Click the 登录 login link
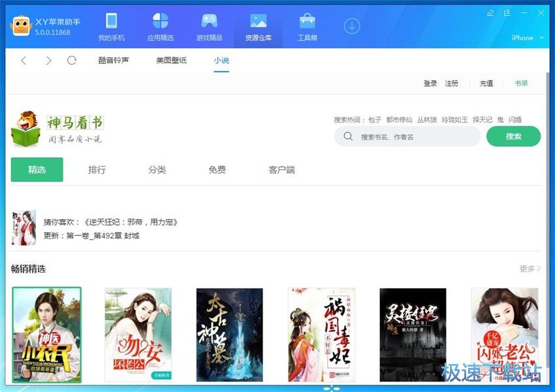 pos(430,83)
